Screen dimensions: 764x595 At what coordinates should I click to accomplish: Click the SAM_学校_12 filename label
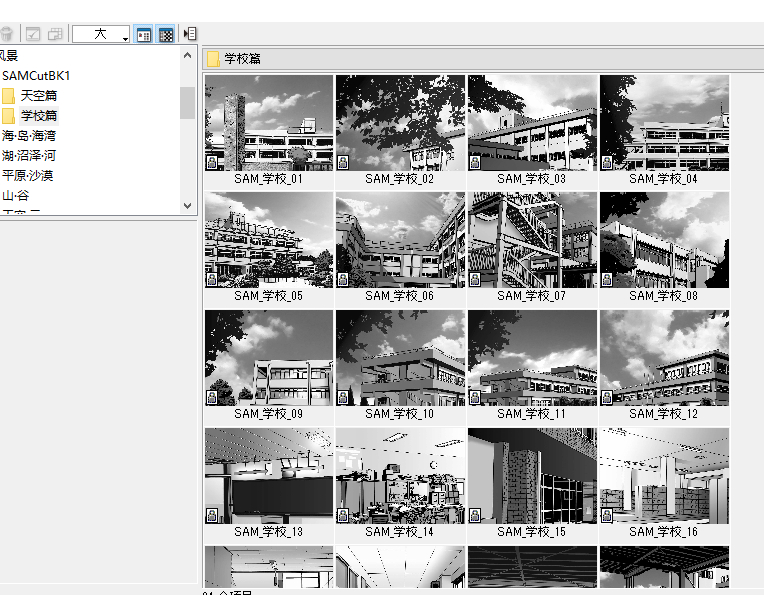point(664,414)
